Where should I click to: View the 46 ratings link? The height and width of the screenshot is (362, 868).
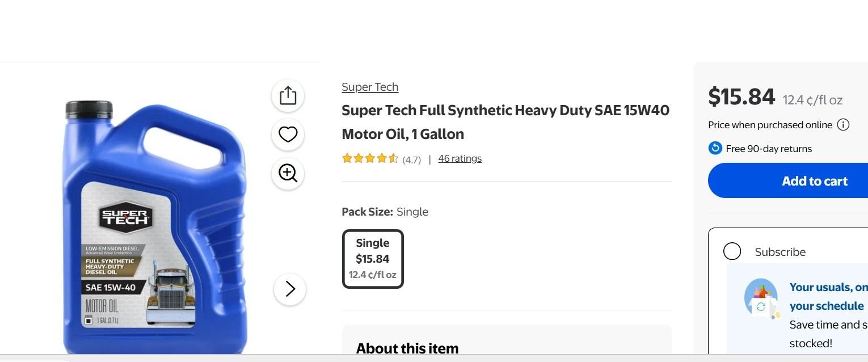[x=460, y=158]
